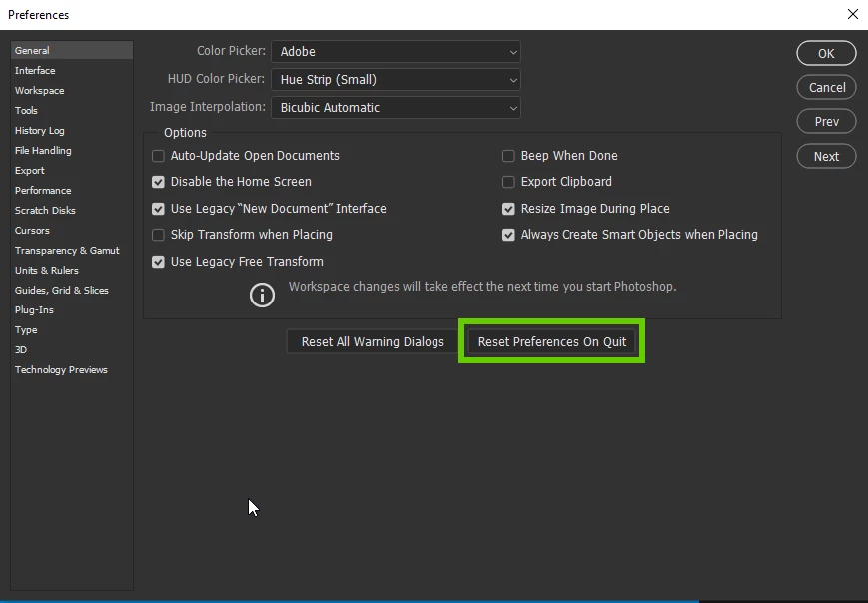Open Type preferences category

71,330
